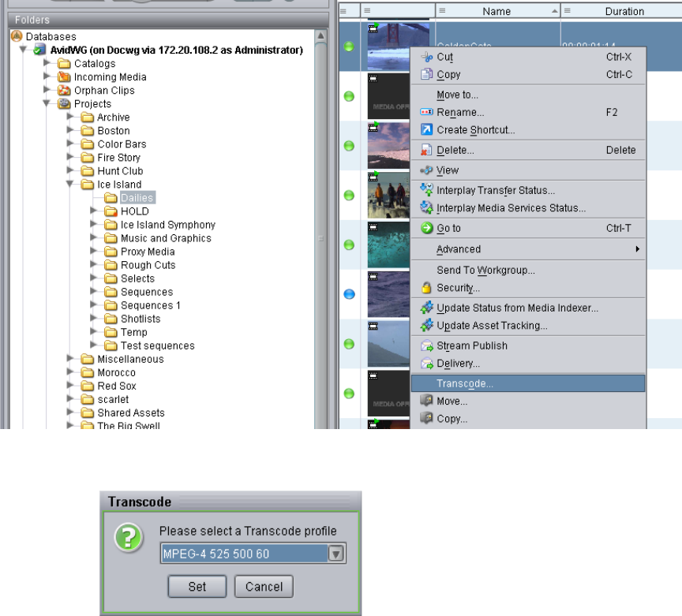Screen dimensions: 682x616
Task: Click the View icon in context menu
Action: pos(427,170)
